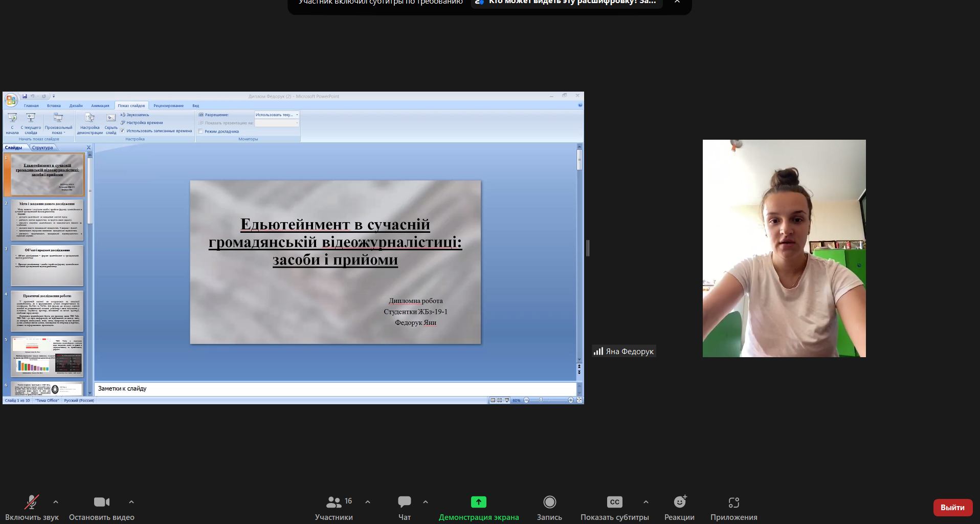The width and height of the screenshot is (980, 524).
Task: Click Скрыть слайд in the ribbon
Action: 111,123
